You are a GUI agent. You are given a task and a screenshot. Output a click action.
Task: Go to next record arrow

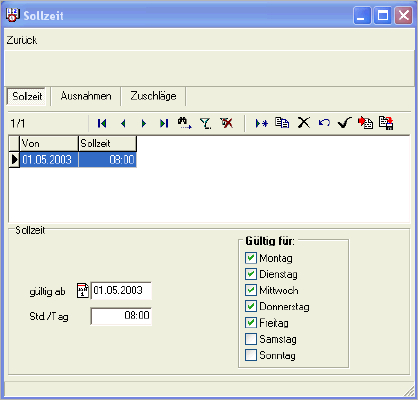click(144, 124)
